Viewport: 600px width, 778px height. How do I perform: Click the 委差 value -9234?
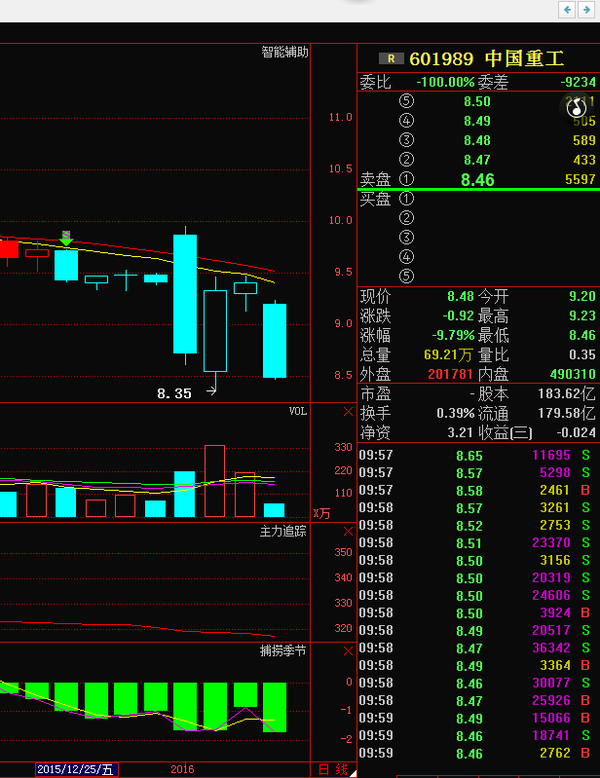(578, 82)
